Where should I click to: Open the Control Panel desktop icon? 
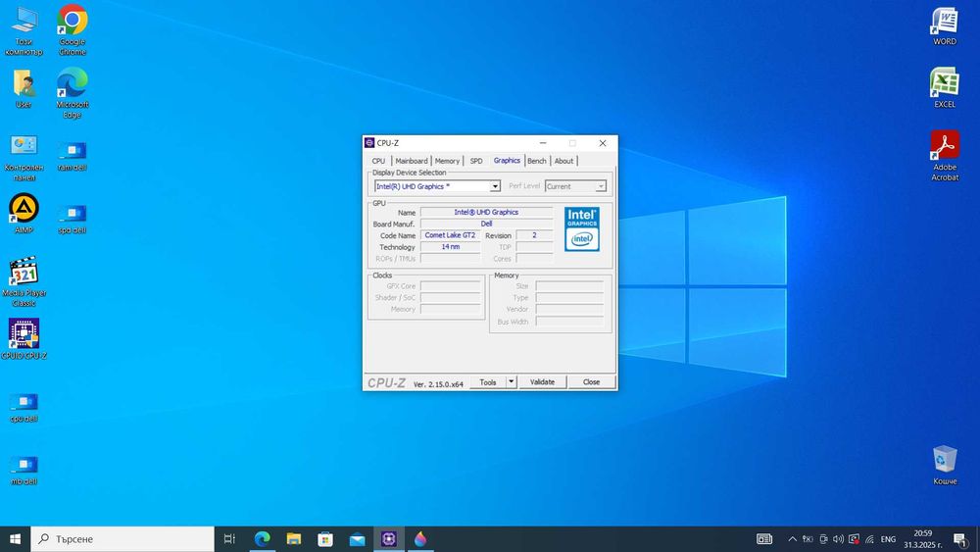point(24,158)
